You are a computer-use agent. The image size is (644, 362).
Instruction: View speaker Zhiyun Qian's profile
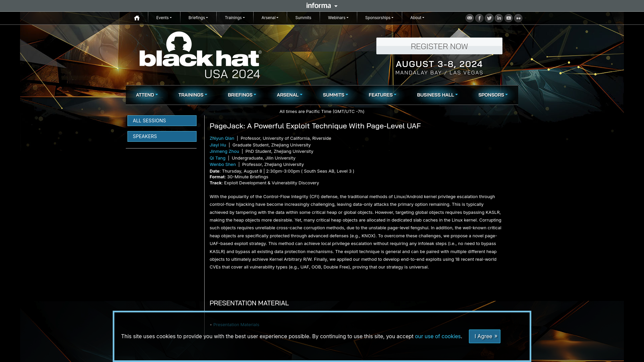222,138
